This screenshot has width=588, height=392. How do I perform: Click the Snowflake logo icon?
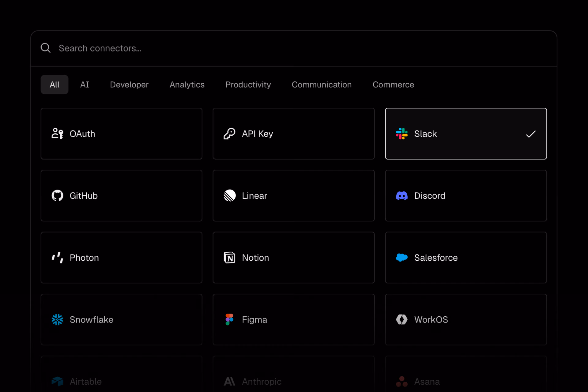(x=57, y=320)
